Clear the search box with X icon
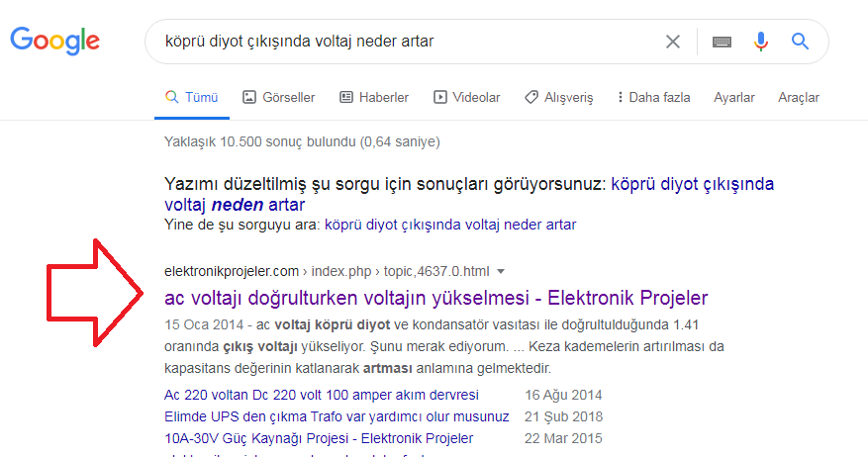This screenshot has height=457, width=868. pyautogui.click(x=673, y=42)
